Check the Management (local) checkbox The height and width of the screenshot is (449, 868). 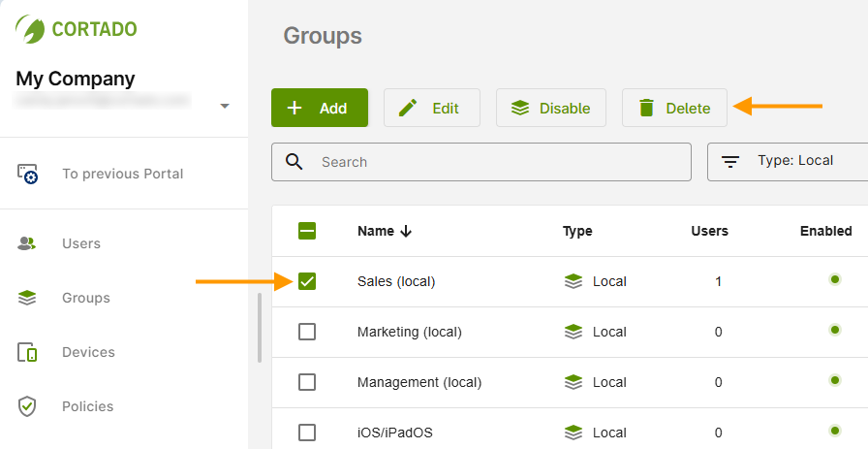(307, 382)
